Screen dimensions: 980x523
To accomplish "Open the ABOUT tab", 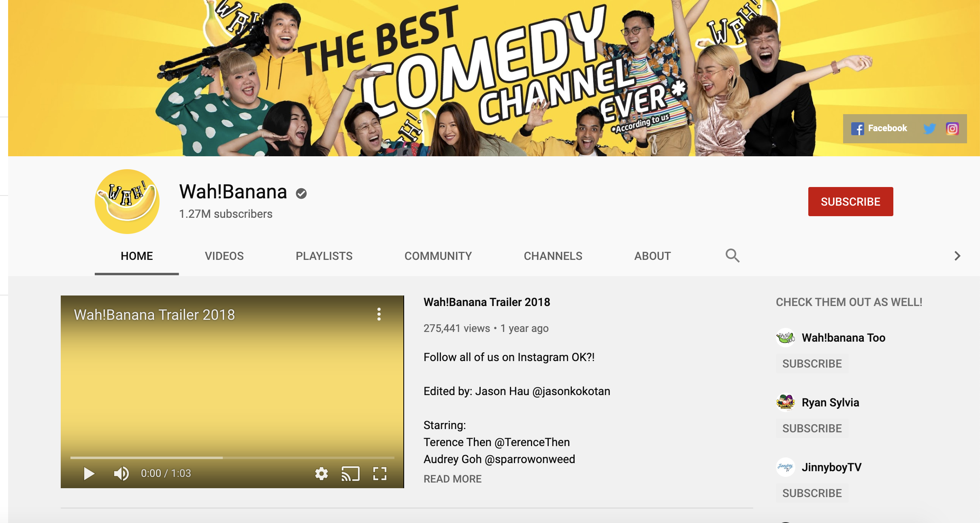I will [x=652, y=256].
